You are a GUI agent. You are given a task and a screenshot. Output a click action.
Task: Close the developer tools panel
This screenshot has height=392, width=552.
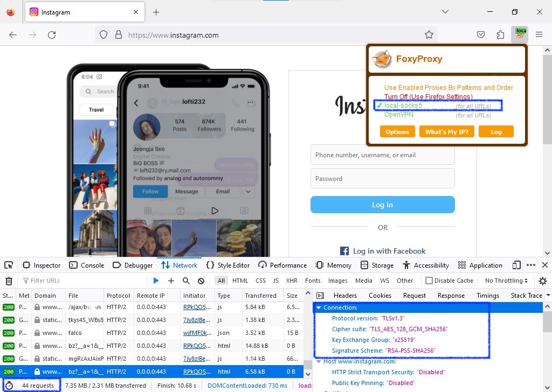click(545, 265)
